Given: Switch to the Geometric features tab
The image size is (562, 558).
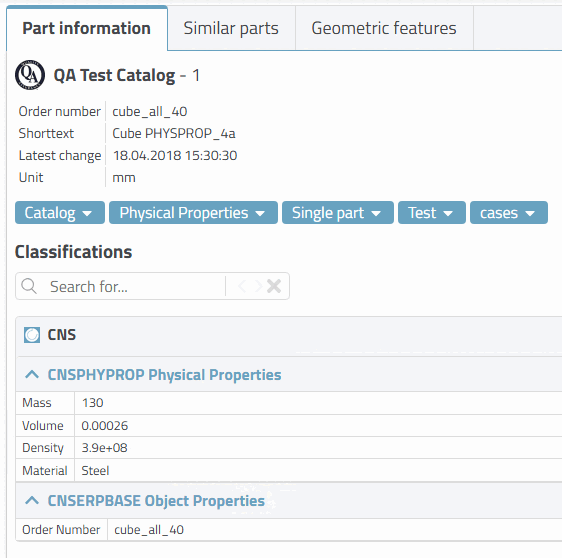Looking at the screenshot, I should pyautogui.click(x=384, y=28).
